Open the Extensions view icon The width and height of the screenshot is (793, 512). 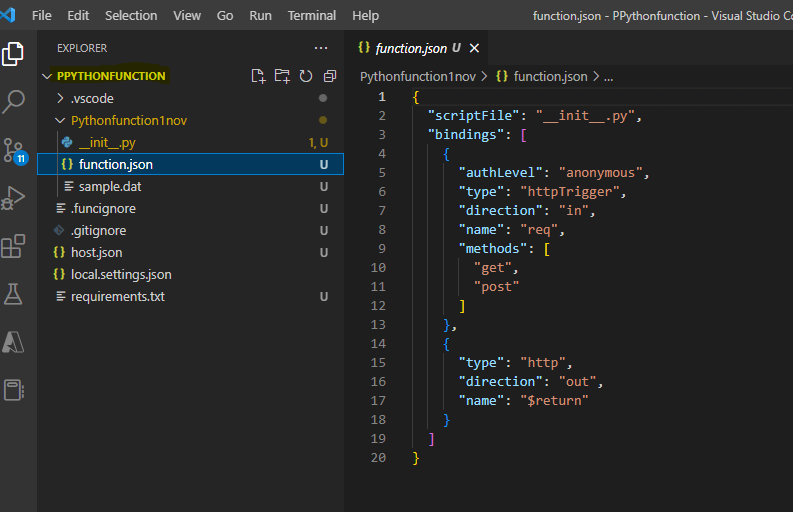(15, 246)
